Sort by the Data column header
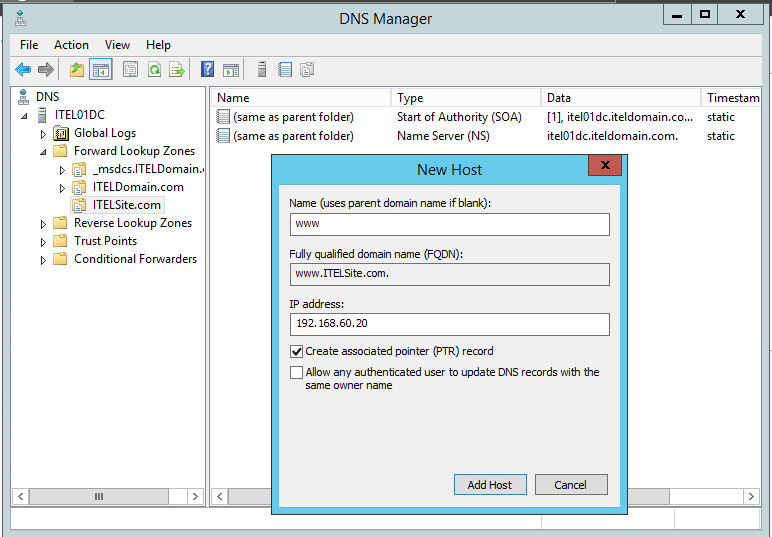This screenshot has width=772, height=537. 621,97
